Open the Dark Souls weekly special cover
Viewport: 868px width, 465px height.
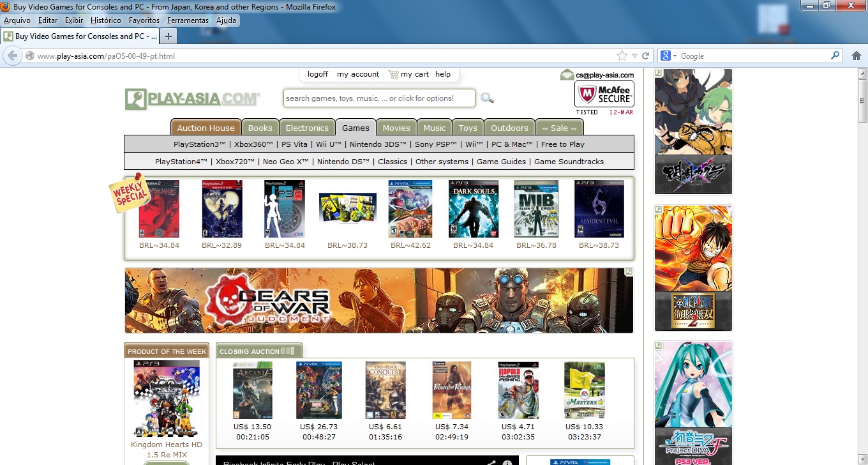point(473,210)
